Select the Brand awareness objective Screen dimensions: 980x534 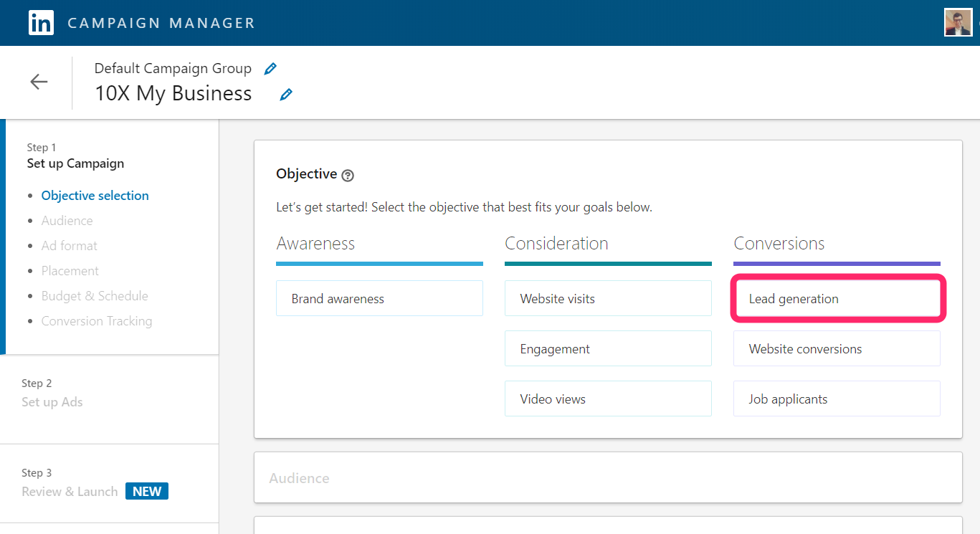(379, 298)
